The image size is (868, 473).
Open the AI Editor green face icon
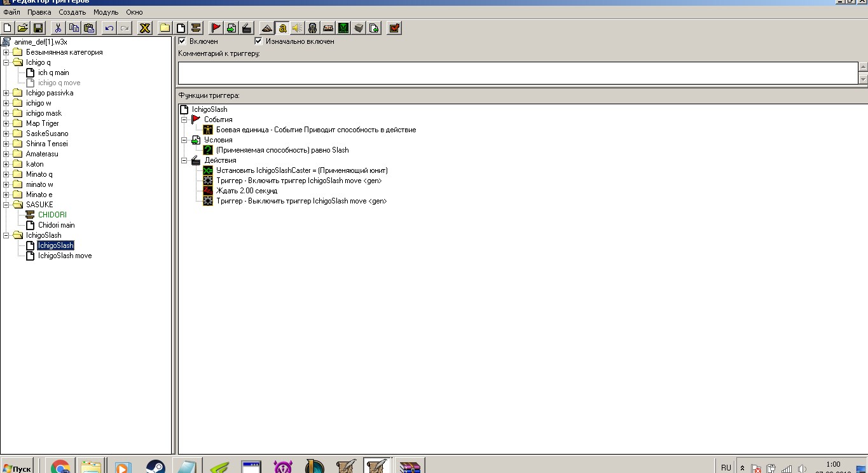(343, 28)
